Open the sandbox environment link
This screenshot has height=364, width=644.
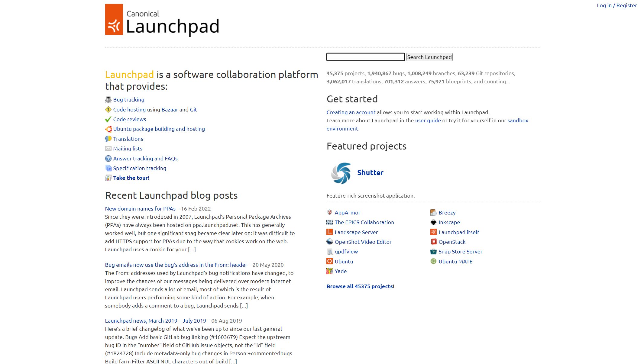point(518,120)
